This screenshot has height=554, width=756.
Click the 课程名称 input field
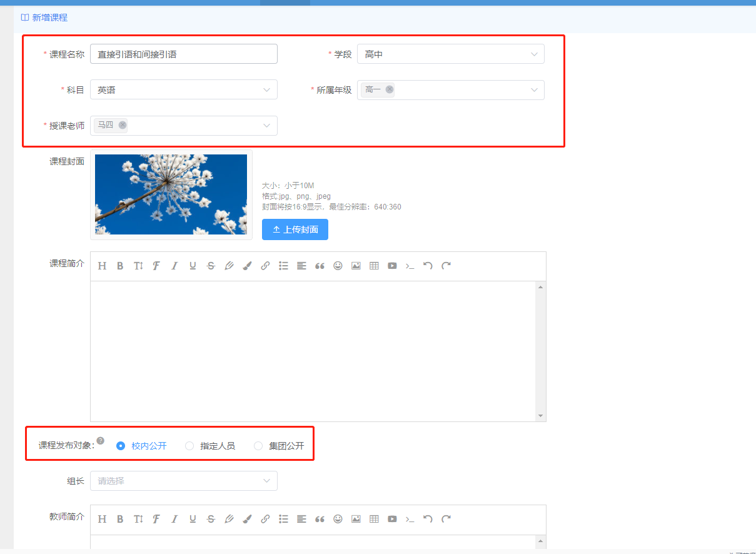point(183,54)
